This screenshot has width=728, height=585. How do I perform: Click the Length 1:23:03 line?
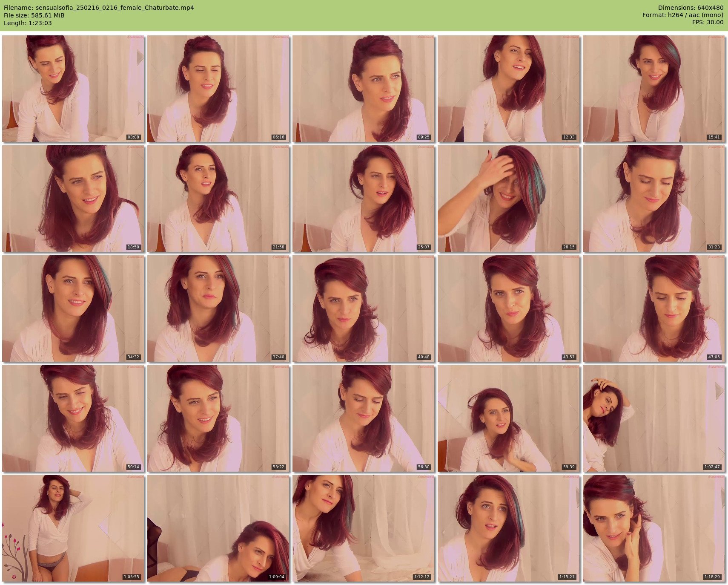pos(28,23)
